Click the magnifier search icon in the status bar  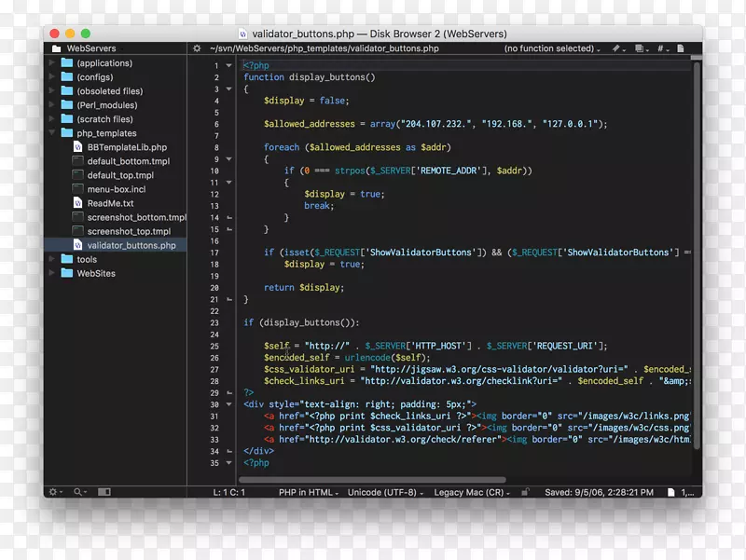point(79,491)
